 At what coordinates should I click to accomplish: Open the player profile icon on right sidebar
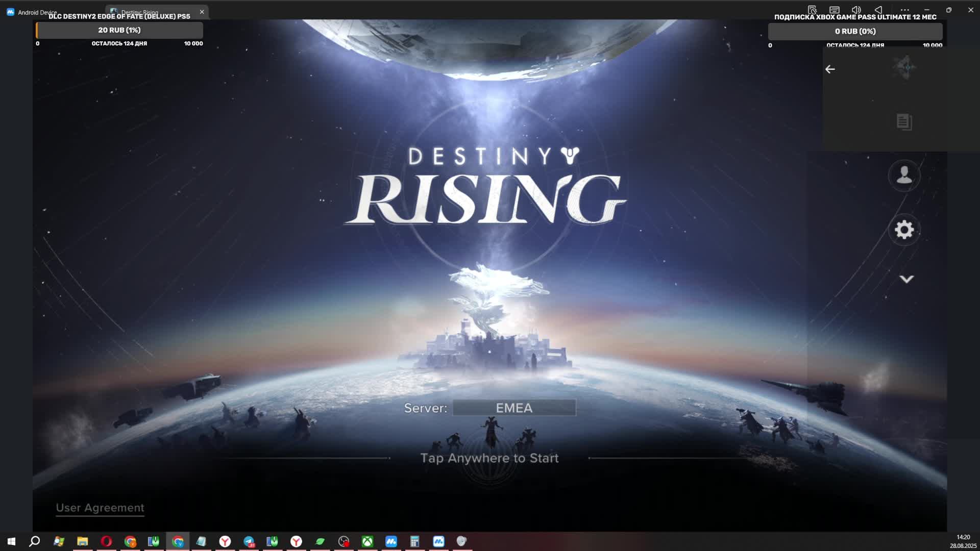click(x=904, y=176)
